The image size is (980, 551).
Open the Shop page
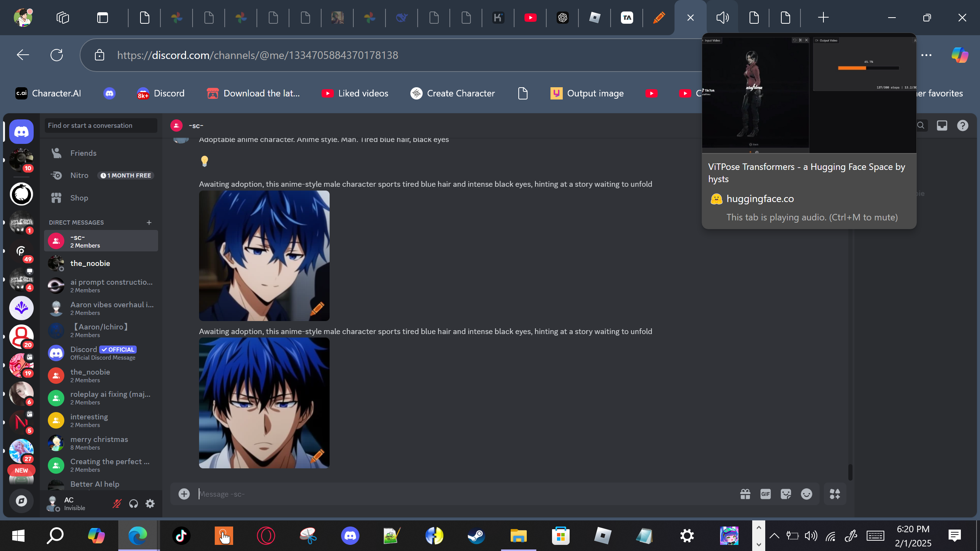point(79,198)
